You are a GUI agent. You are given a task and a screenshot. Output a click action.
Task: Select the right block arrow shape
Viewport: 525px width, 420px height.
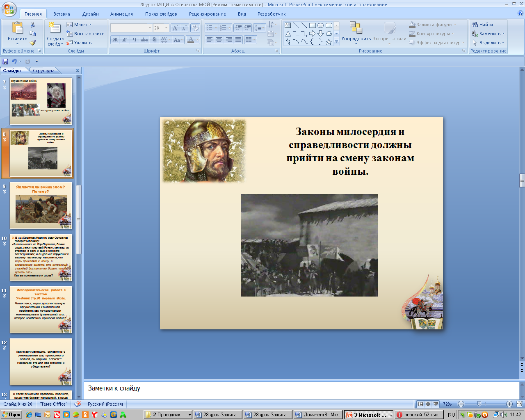pyautogui.click(x=312, y=34)
